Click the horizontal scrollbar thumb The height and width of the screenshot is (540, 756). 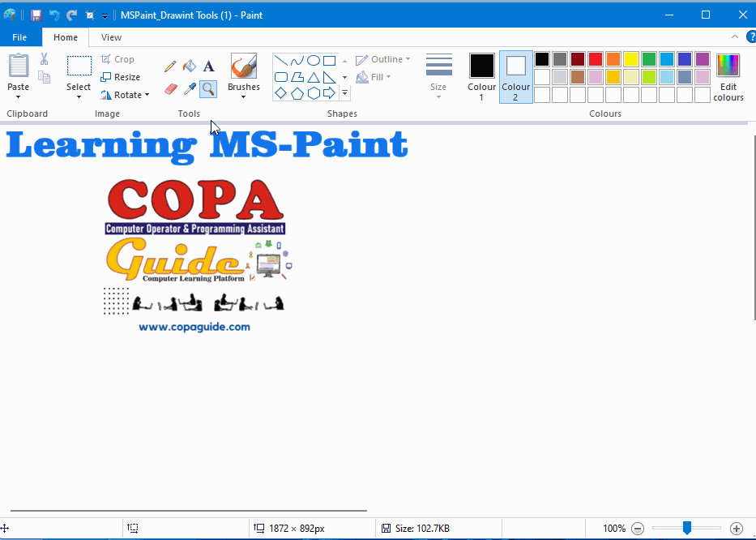coord(189,510)
